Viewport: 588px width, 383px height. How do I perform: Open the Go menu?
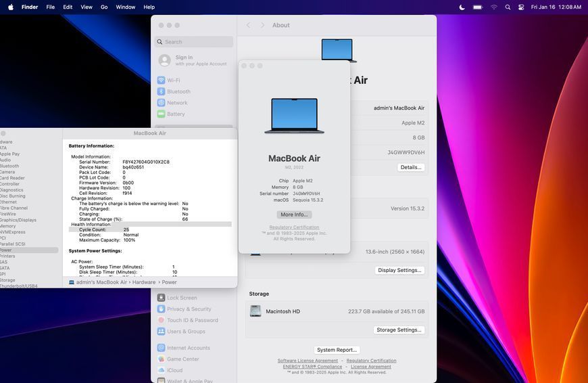(104, 7)
